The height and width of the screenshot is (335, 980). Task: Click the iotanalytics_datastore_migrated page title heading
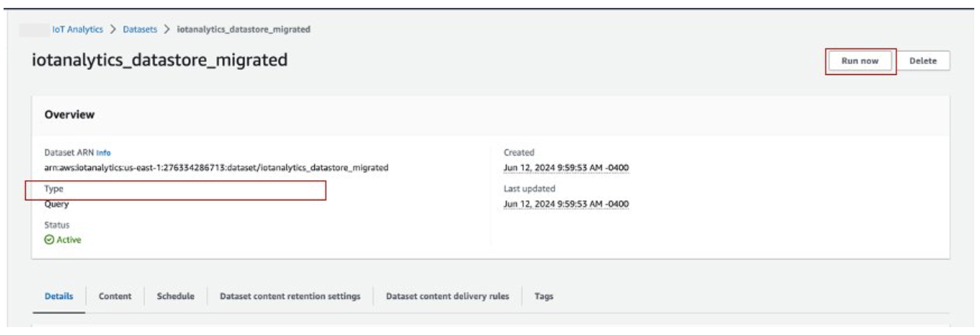159,61
